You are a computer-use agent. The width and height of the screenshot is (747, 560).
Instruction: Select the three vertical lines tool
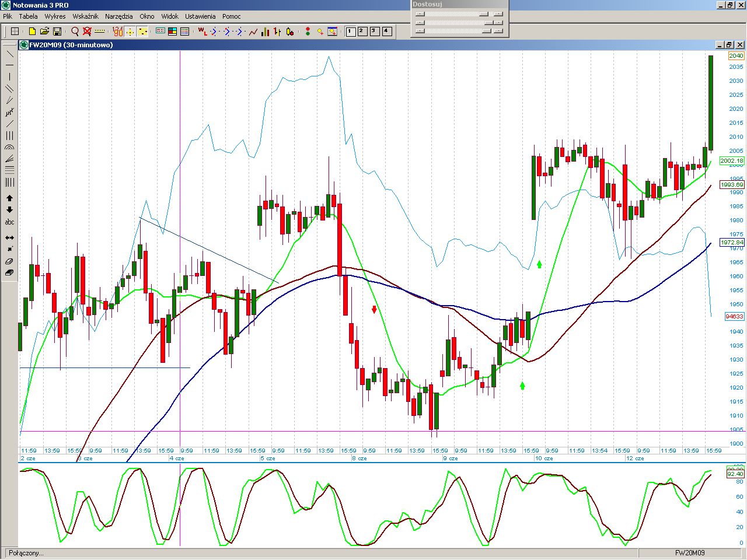click(x=9, y=135)
